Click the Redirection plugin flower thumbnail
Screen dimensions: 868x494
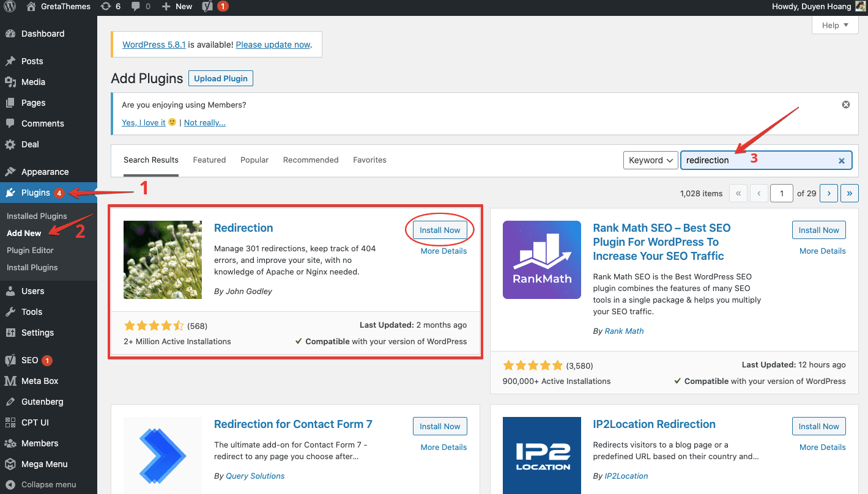click(x=162, y=260)
